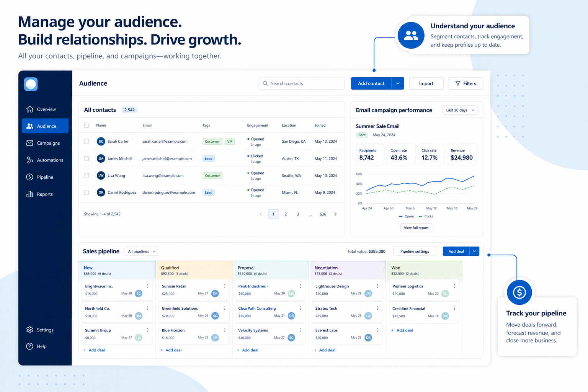This screenshot has width=588, height=392.
Task: Open Crestline Financial card options menu
Action: point(454,308)
